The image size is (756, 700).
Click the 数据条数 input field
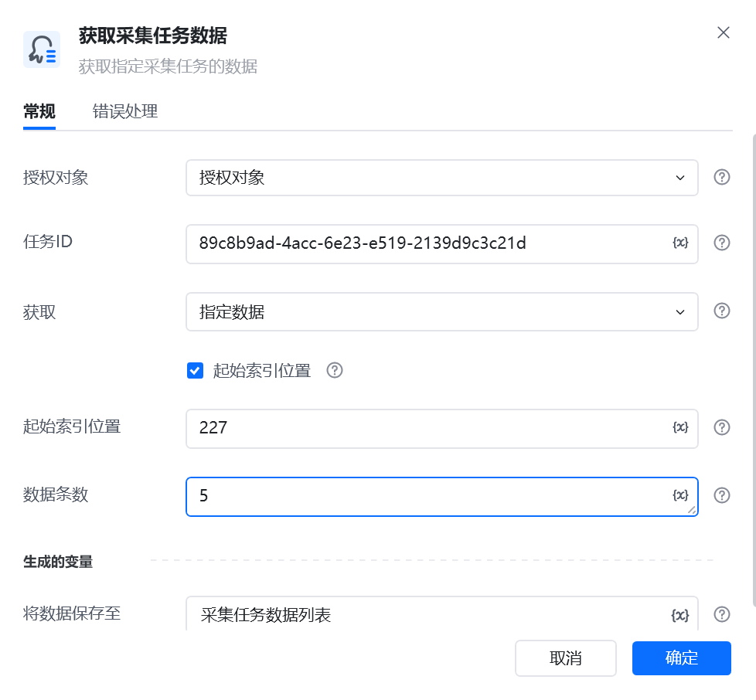pos(441,497)
